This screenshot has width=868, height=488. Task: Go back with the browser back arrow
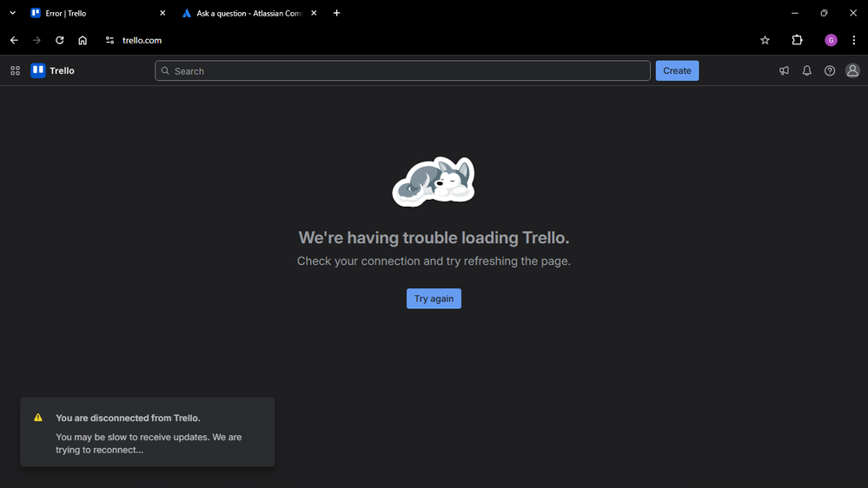[x=14, y=41]
